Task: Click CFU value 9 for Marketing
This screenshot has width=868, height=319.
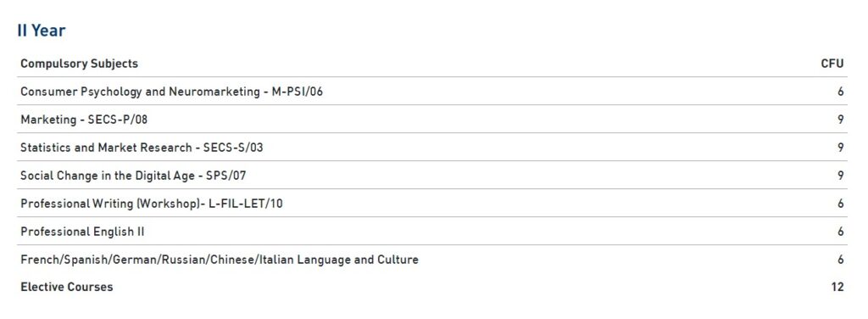Action: pos(841,120)
